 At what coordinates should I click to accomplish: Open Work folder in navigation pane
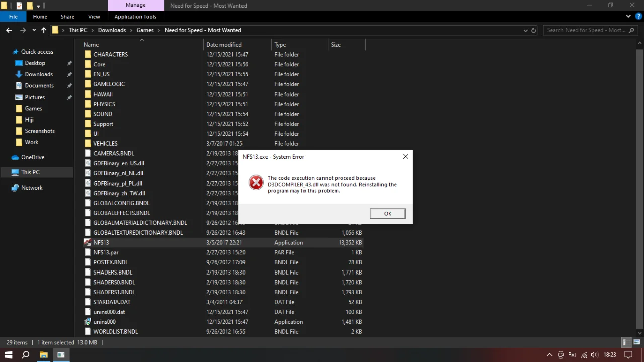tap(32, 142)
